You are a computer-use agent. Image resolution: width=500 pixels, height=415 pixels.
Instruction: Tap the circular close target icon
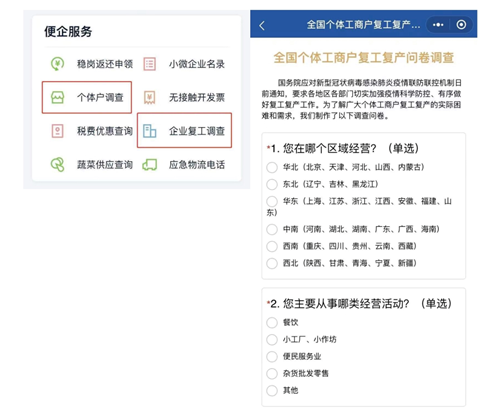(x=461, y=25)
